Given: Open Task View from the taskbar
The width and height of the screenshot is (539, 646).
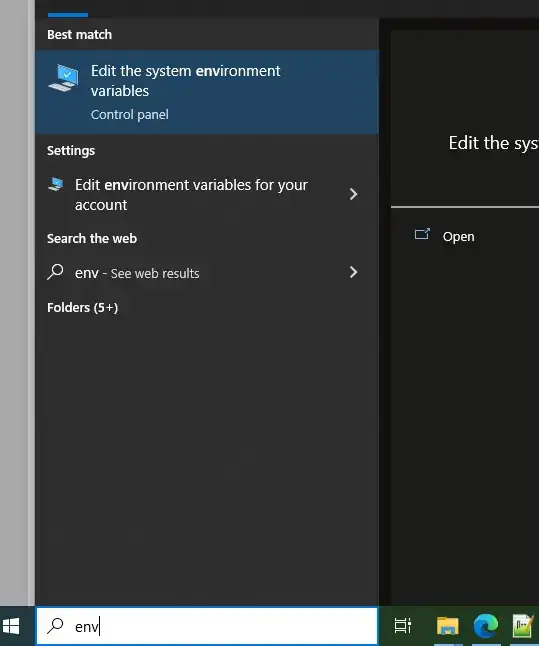Looking at the screenshot, I should (403, 626).
